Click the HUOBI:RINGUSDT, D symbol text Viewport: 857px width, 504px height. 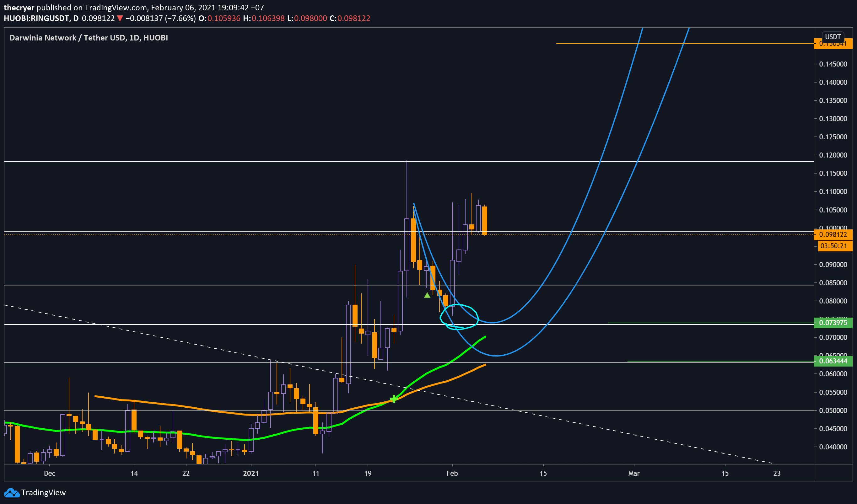click(41, 19)
